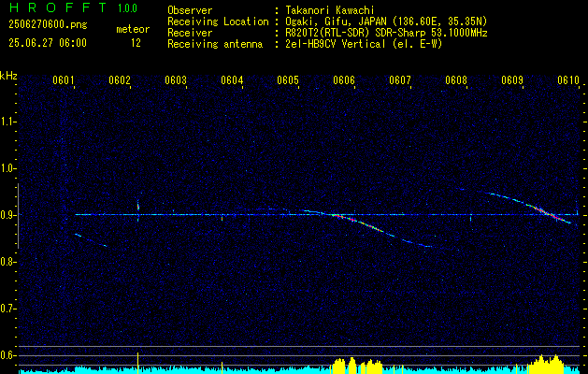Click time marker 0609
Viewport: 588px width, 374px height.
[x=512, y=80]
